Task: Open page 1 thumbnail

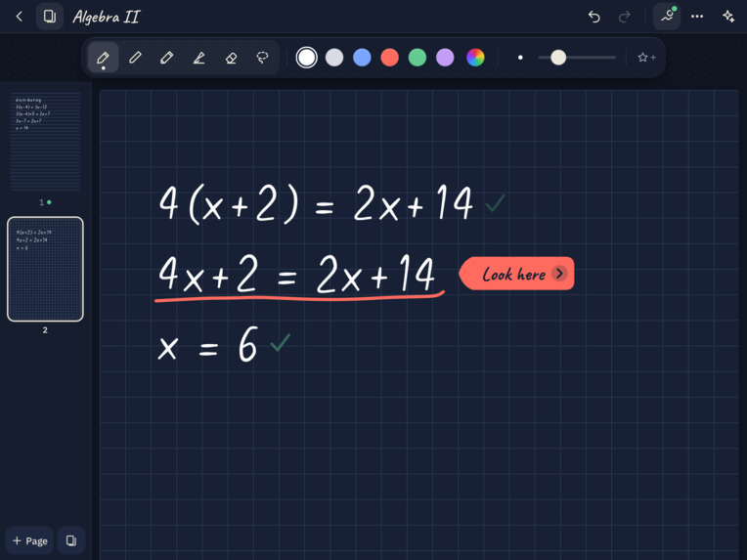Action: click(45, 142)
